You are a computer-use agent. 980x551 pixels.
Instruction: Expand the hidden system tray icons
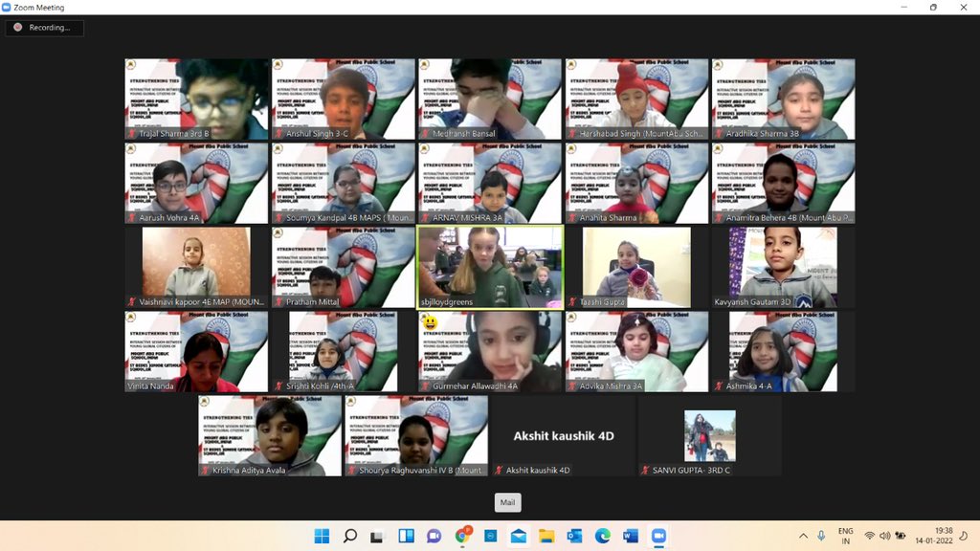click(803, 536)
